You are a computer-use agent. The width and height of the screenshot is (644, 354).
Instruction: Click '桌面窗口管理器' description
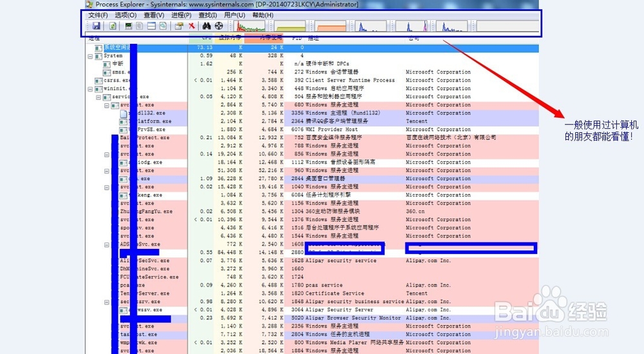pyautogui.click(x=325, y=179)
